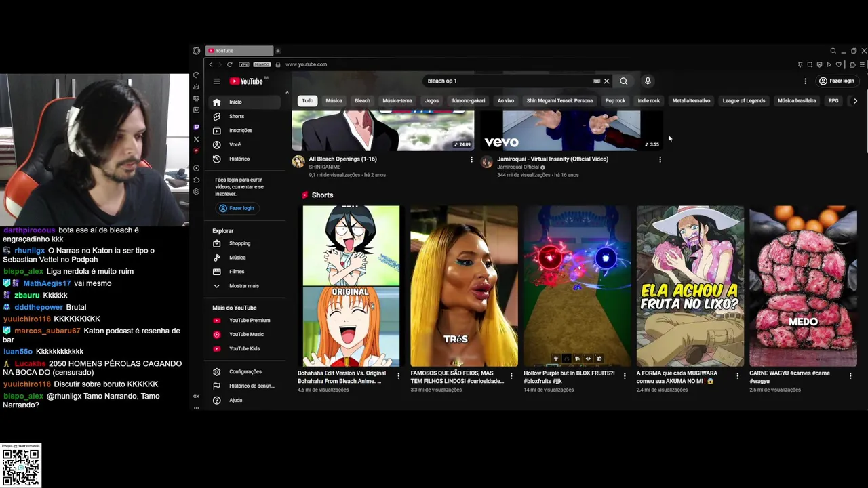Viewport: 868px width, 488px height.
Task: Click Fazer login button at top right
Action: click(x=837, y=81)
